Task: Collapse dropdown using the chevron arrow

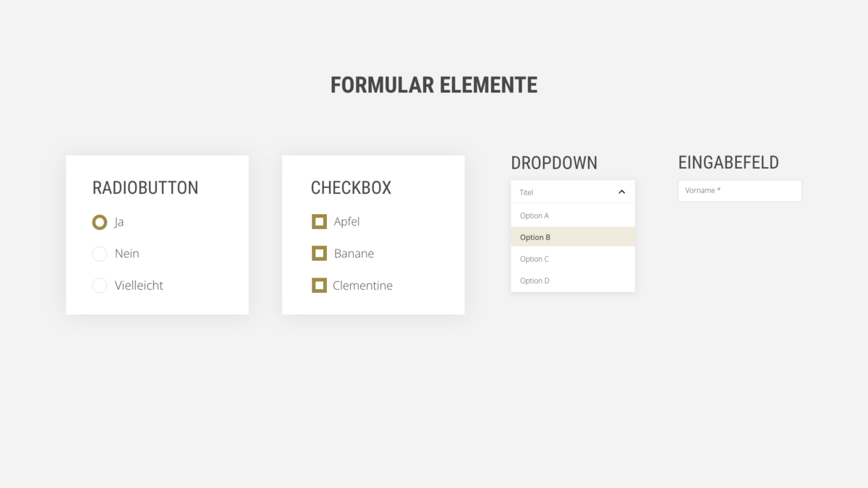Action: (621, 192)
